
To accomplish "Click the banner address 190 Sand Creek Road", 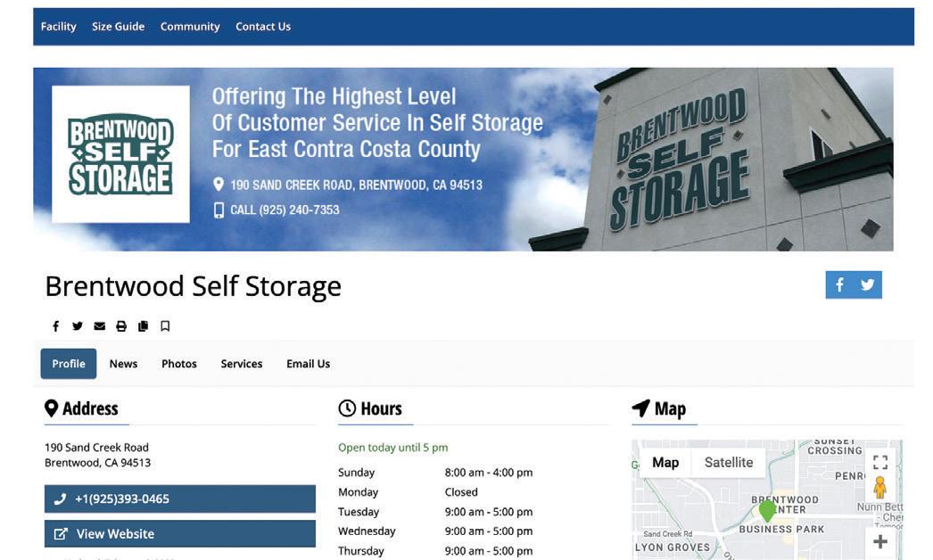I will (356, 185).
